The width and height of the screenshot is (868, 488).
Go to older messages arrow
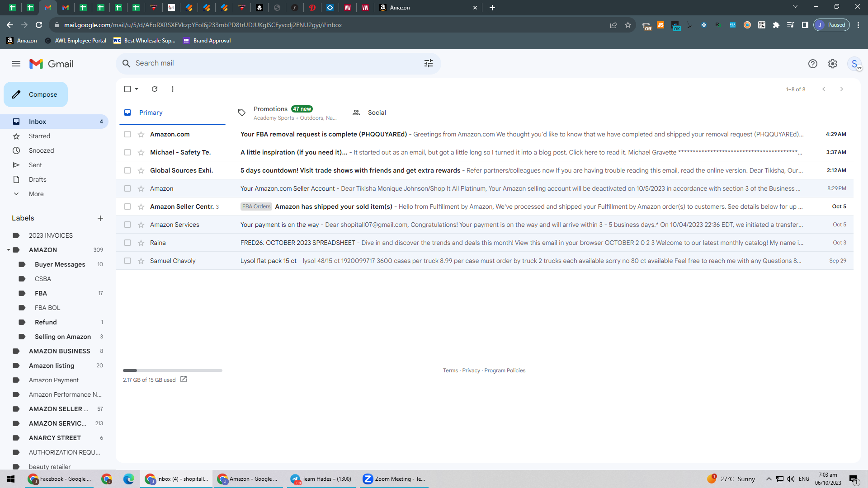[x=842, y=89]
